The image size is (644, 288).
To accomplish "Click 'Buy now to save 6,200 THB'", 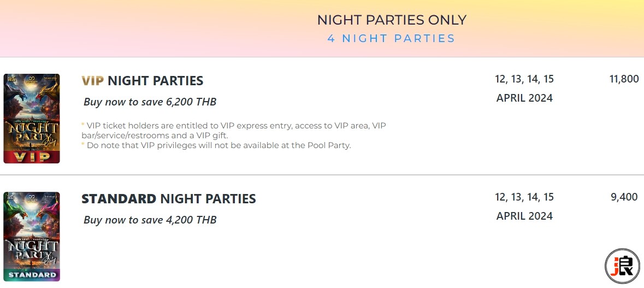I will pos(150,102).
